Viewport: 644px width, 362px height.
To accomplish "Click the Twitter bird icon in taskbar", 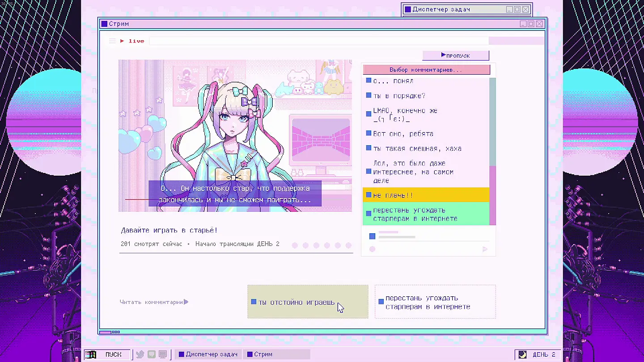I will [x=140, y=354].
